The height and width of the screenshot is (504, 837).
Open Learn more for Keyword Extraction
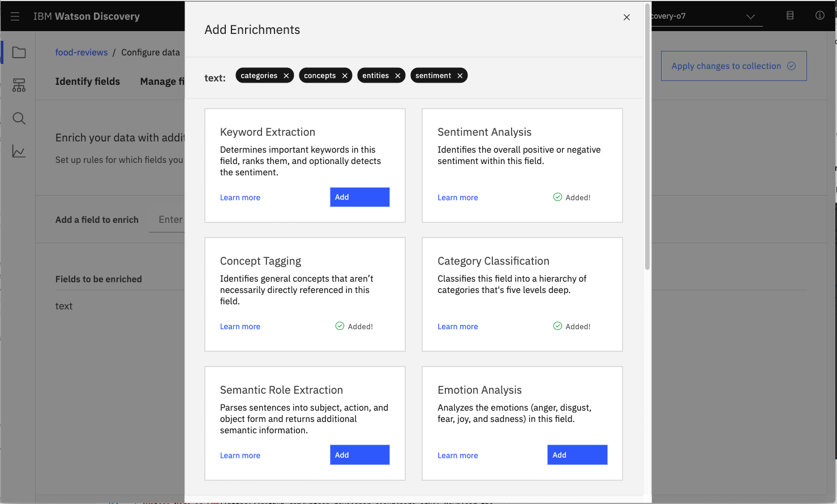point(240,197)
